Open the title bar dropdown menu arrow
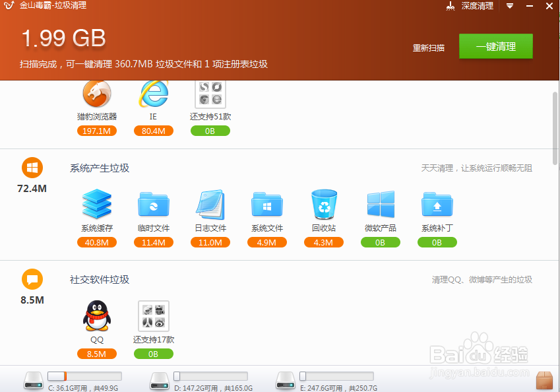This screenshot has width=560, height=392. [510, 6]
